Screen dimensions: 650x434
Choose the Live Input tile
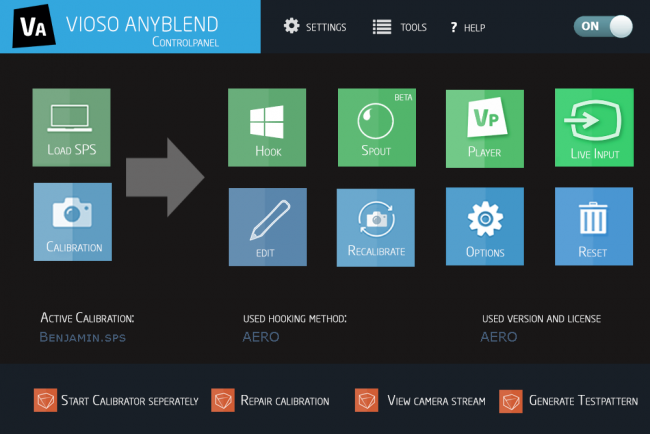pos(594,127)
